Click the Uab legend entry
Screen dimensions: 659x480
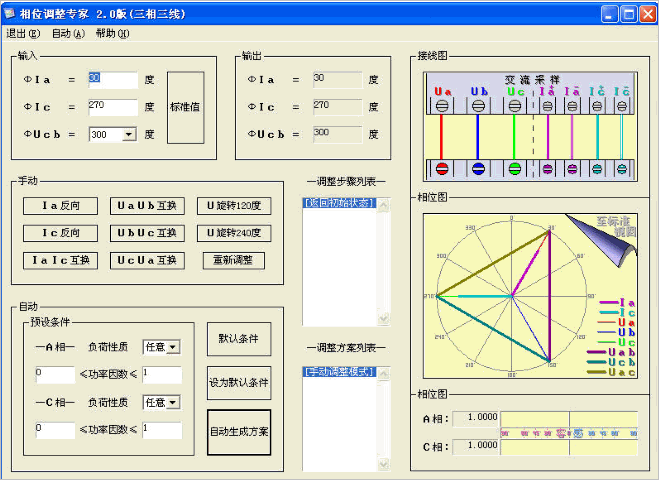click(x=611, y=352)
